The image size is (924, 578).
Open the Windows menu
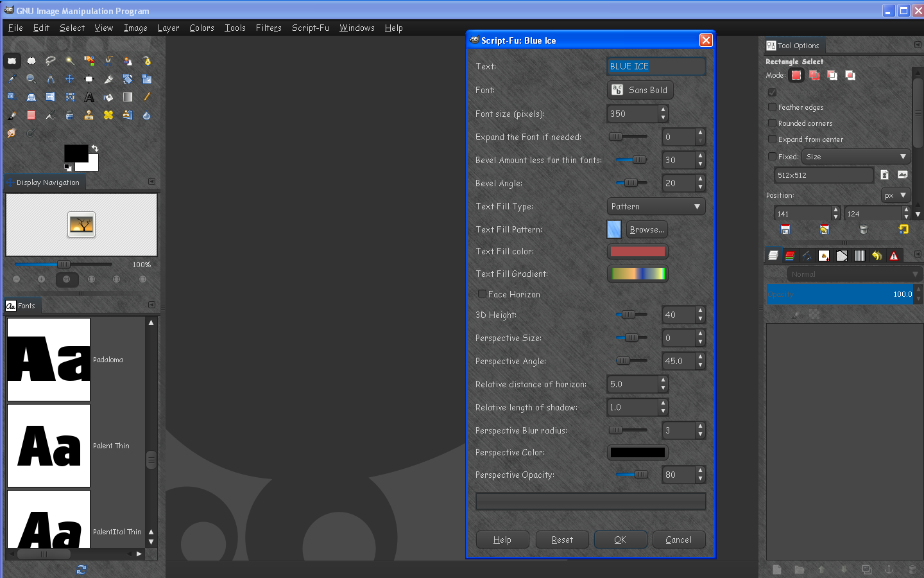coord(357,28)
